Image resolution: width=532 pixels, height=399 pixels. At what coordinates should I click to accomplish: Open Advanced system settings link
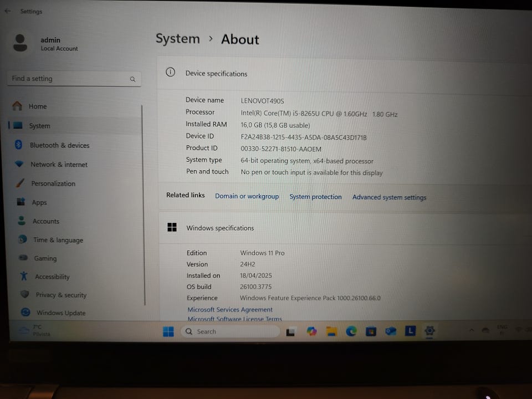point(389,197)
